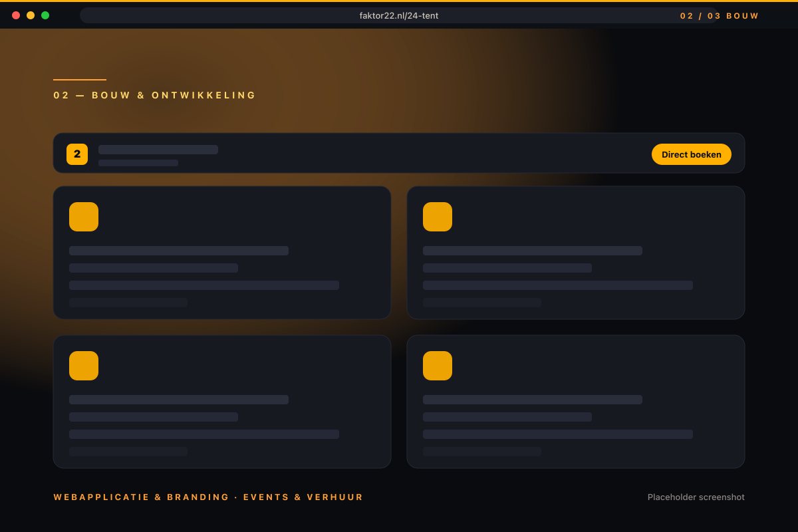Viewport: 798px width, 532px height.
Task: Minimize the window with the yellow button
Action: (x=31, y=15)
